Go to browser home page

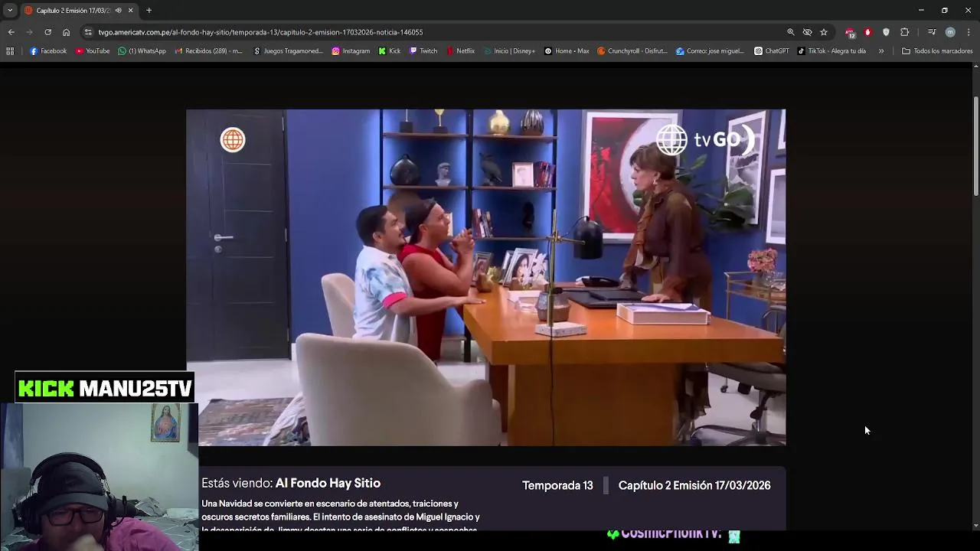pyautogui.click(x=66, y=32)
